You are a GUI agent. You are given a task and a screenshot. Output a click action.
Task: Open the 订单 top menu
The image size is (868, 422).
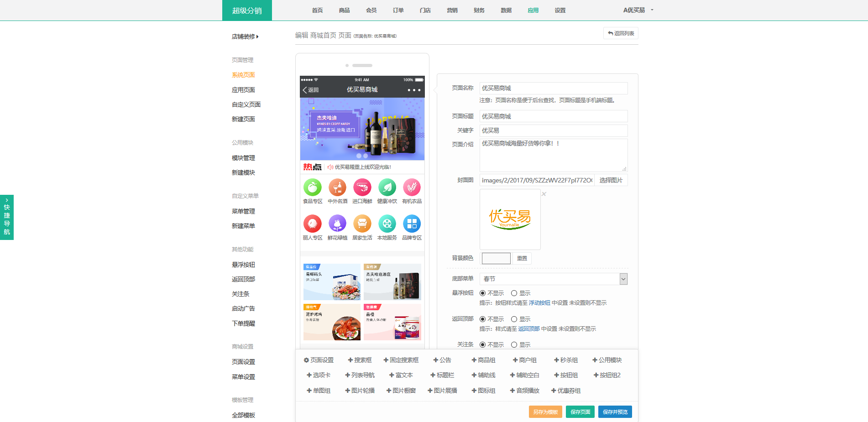click(x=398, y=10)
